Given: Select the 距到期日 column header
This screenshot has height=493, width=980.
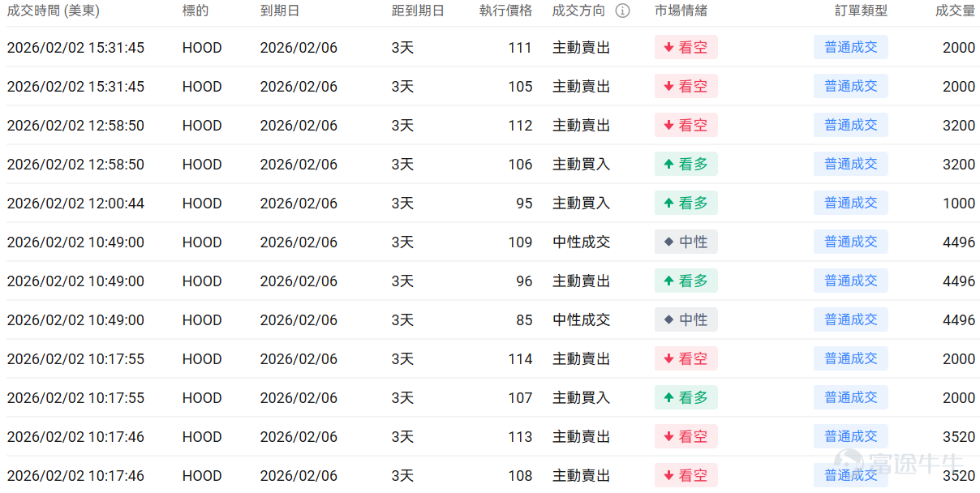Looking at the screenshot, I should click(418, 11).
